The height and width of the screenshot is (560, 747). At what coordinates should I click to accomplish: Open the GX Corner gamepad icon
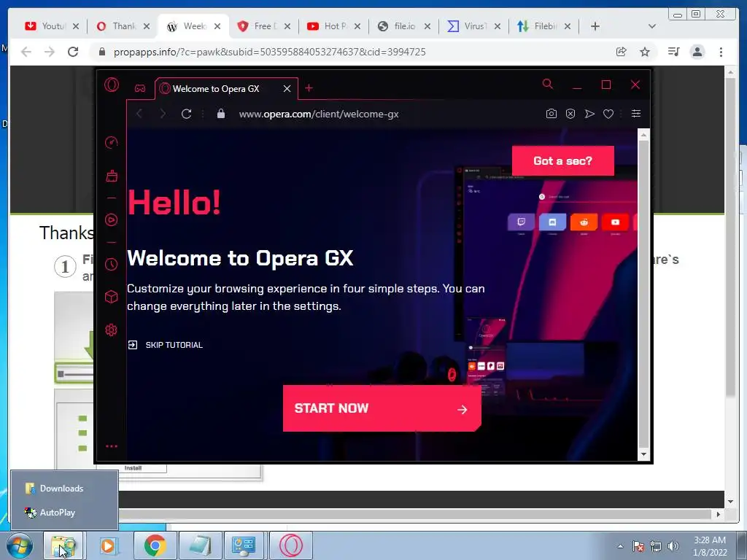tap(139, 88)
